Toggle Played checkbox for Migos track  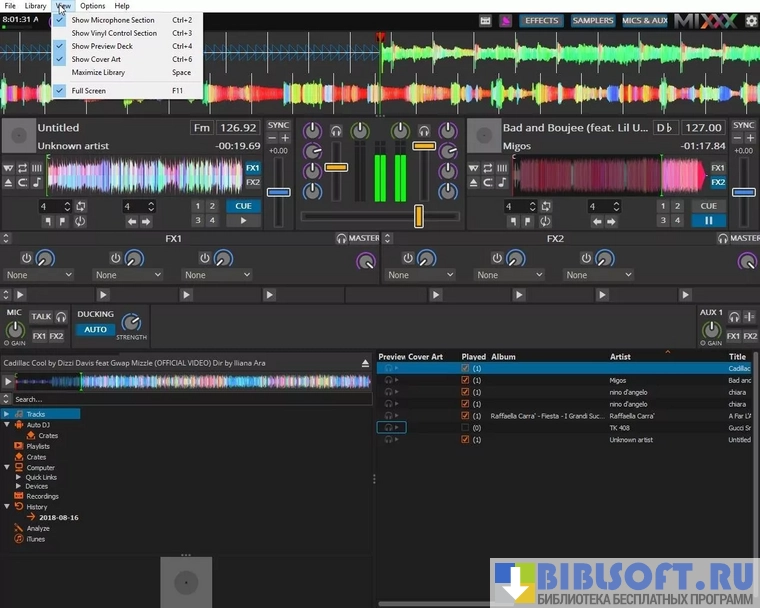coord(465,380)
